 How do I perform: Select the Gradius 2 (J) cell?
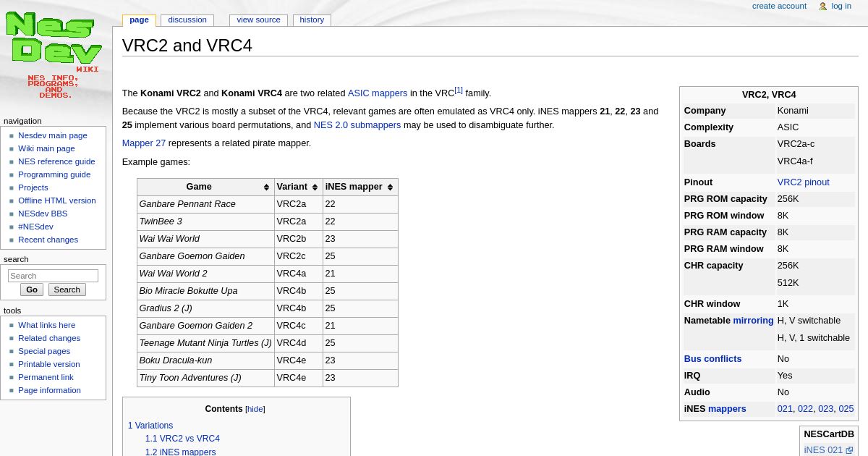pos(205,308)
